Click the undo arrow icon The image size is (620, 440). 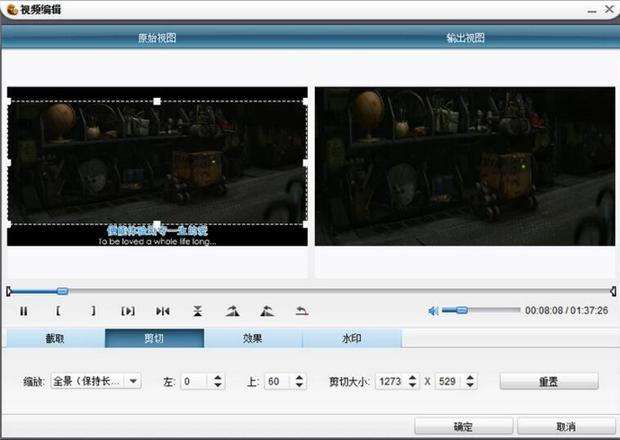[302, 311]
